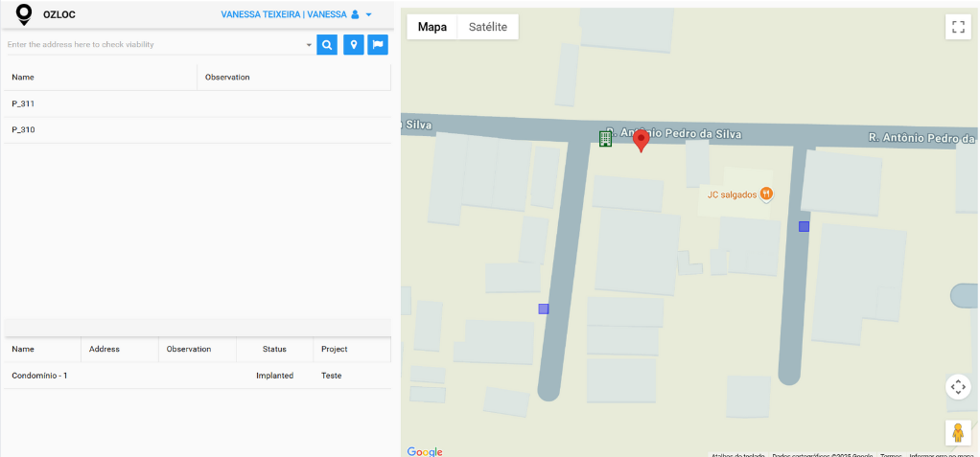This screenshot has height=457, width=980.
Task: Click the upper table Observation column header
Action: 294,78
